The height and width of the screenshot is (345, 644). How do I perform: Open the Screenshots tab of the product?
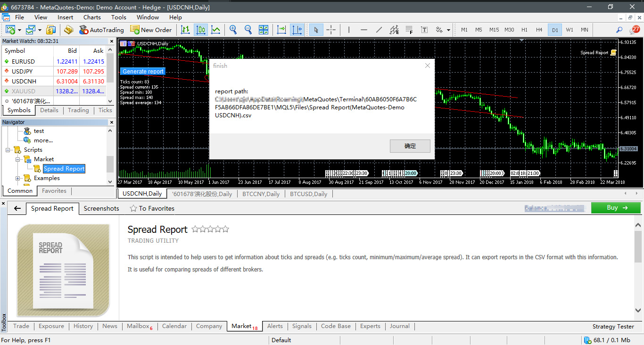[101, 208]
